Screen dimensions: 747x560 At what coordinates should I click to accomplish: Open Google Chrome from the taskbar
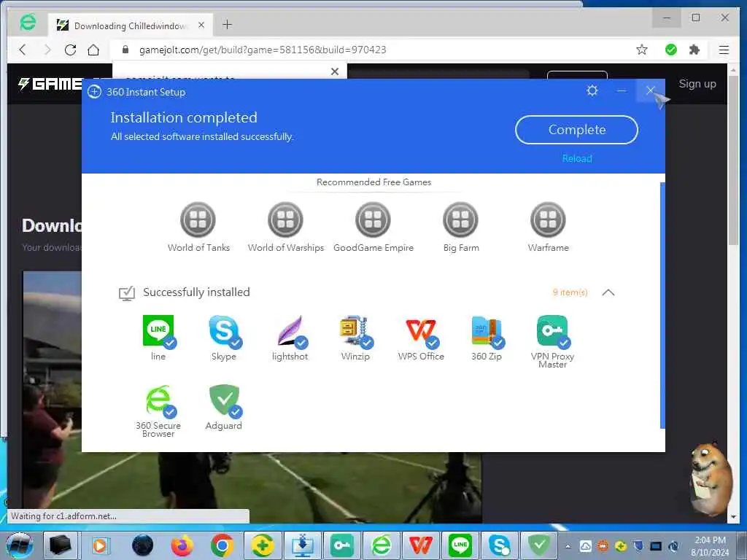point(222,545)
